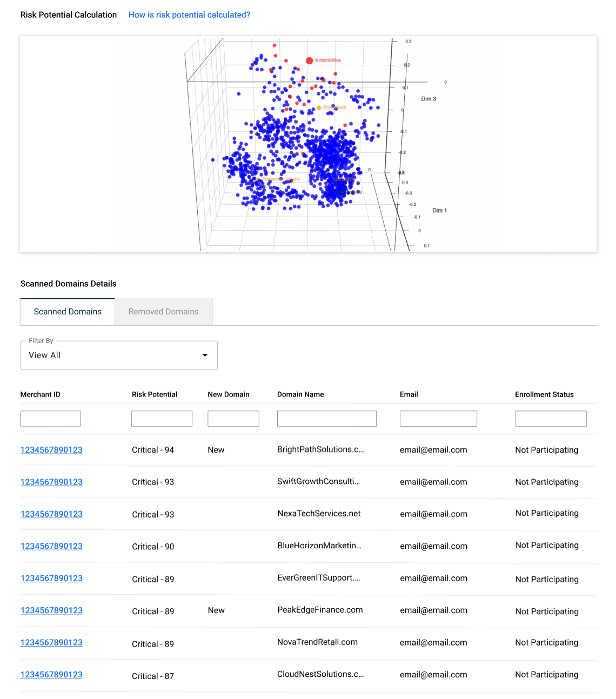Click the 'Critical - 87' risk value
The width and height of the screenshot is (616, 699).
point(153,676)
